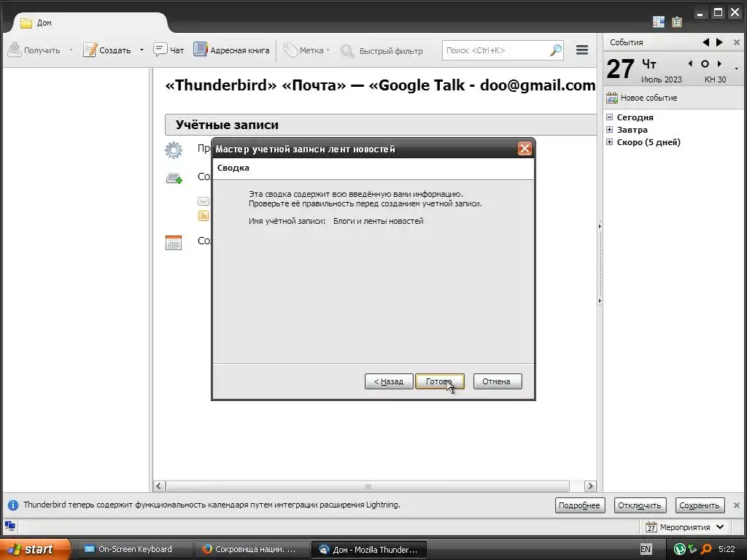Click Подробнее in the Lightning notification
Screen dimensions: 747x560
click(x=580, y=505)
